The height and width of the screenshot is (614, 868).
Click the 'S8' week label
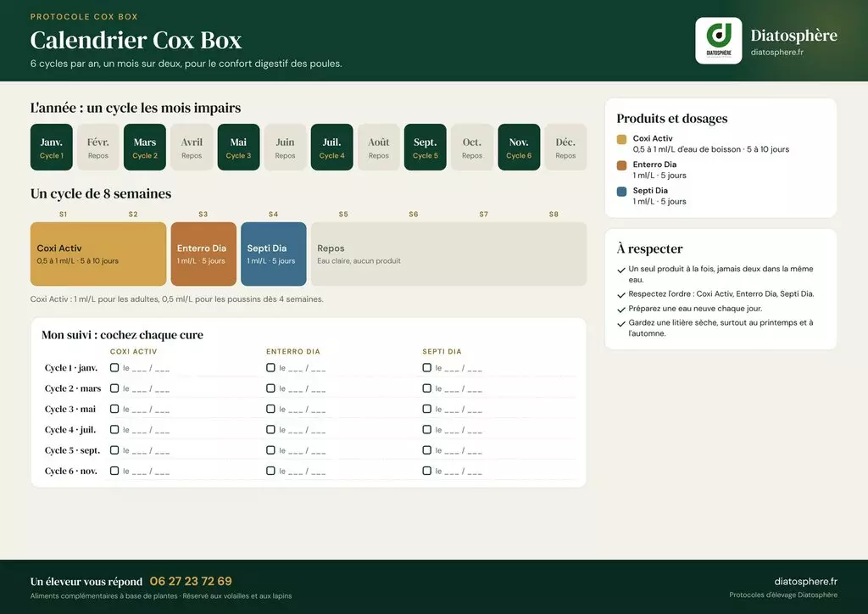(x=554, y=215)
